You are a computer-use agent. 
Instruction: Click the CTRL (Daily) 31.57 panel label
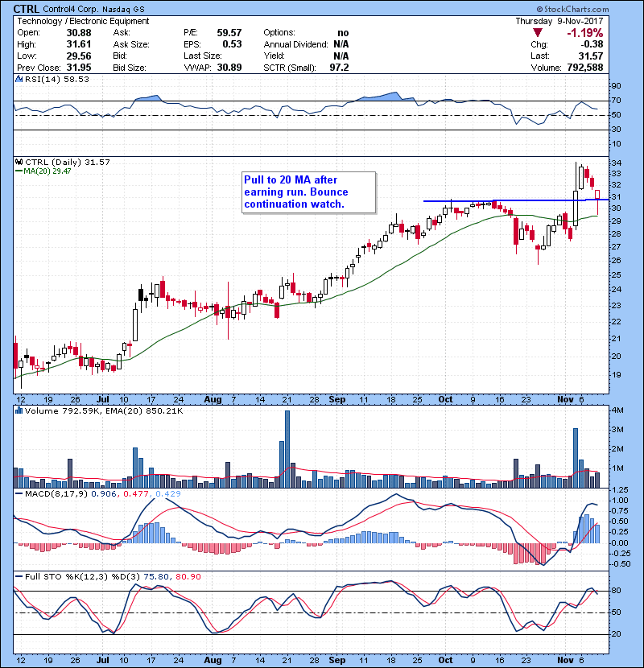point(68,162)
